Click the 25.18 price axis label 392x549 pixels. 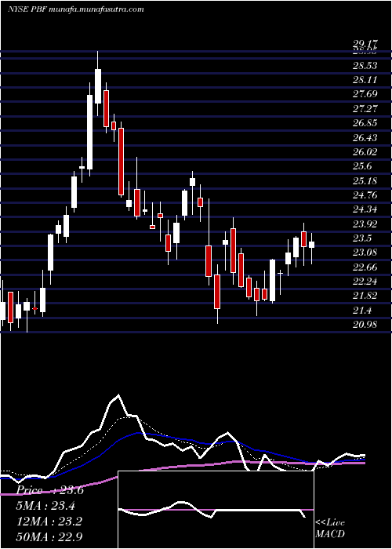click(x=365, y=181)
